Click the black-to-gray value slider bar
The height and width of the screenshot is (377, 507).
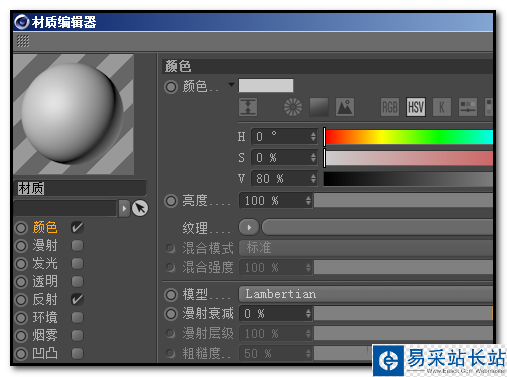409,179
